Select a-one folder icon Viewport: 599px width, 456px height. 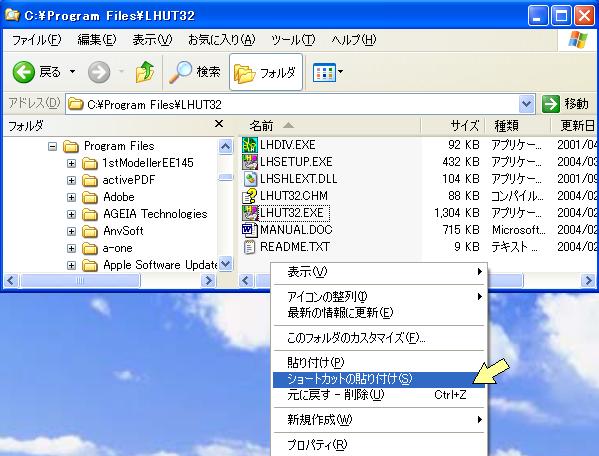click(x=90, y=248)
